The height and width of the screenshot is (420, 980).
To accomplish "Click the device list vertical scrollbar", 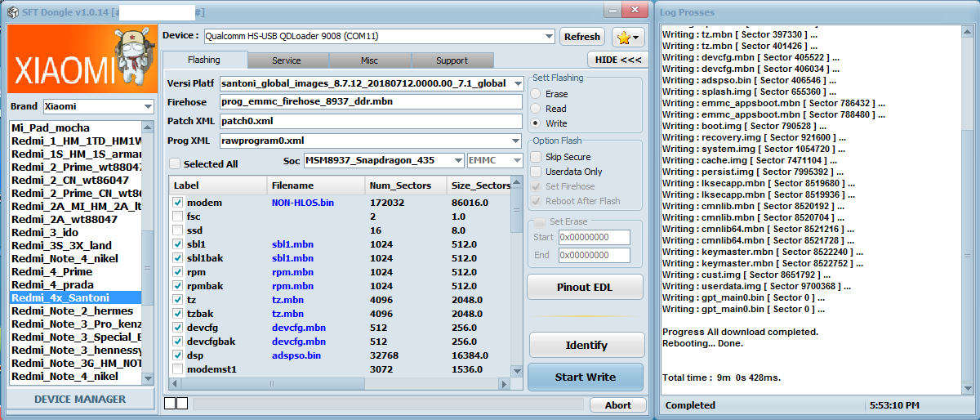I will pyautogui.click(x=148, y=253).
